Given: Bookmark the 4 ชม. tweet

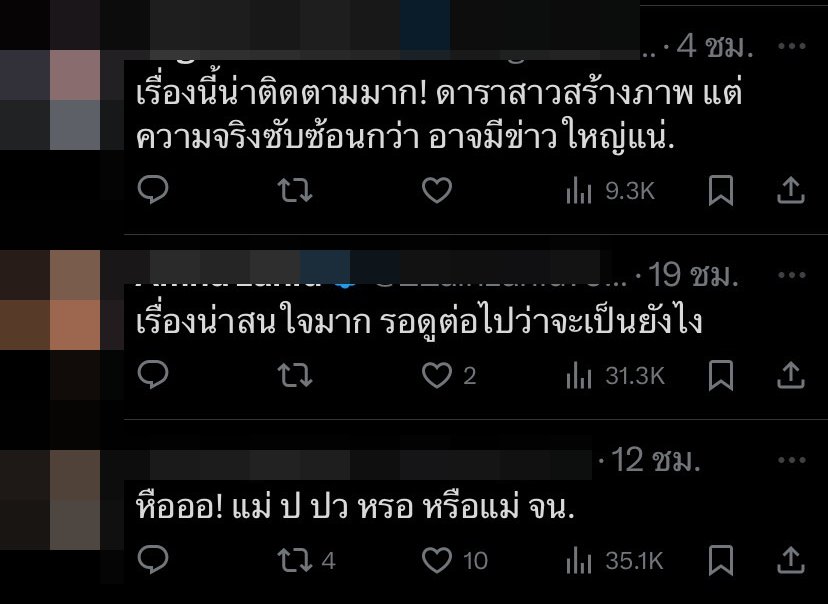Looking at the screenshot, I should (x=721, y=190).
